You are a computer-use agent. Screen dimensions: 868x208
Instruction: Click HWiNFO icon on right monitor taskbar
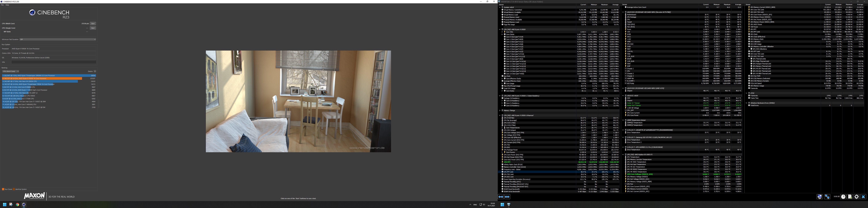(x=509, y=205)
